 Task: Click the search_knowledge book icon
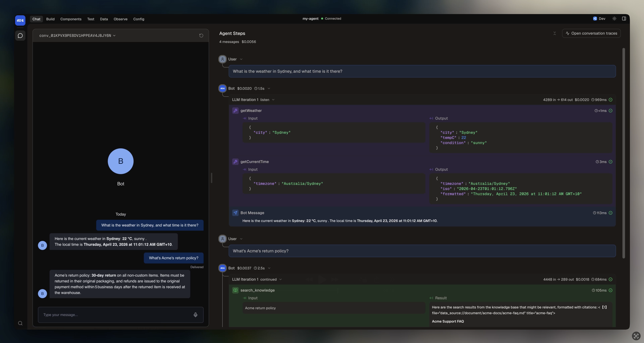[235, 290]
